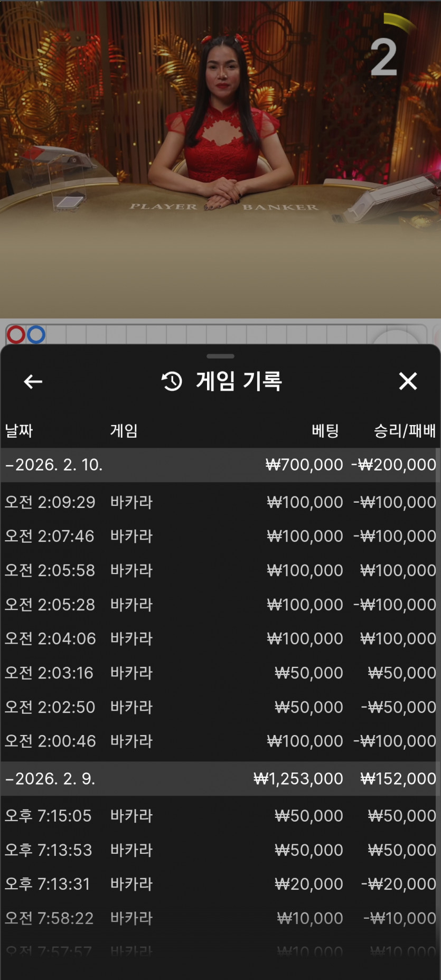Click the -₩200,000 daily win/loss total
441x980 pixels.
tap(394, 465)
